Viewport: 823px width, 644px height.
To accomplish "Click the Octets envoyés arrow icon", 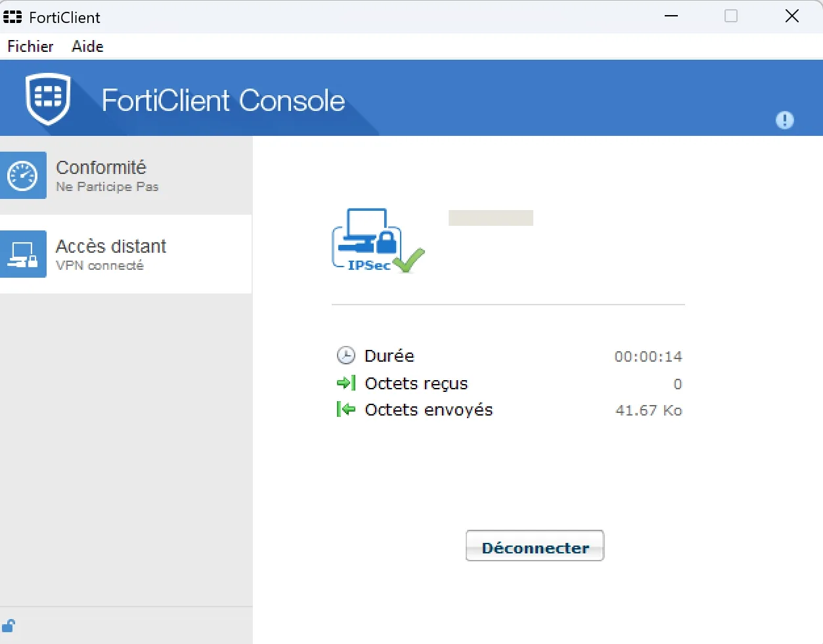I will 345,410.
